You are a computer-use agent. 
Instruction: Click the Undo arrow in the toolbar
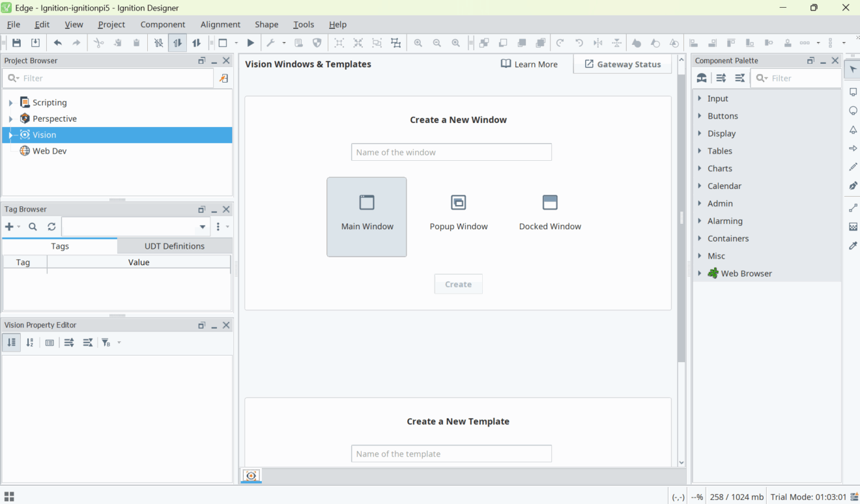pos(58,43)
